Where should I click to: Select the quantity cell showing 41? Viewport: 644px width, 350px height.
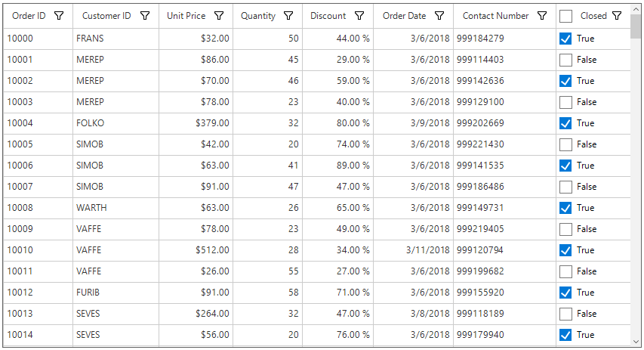(268, 166)
